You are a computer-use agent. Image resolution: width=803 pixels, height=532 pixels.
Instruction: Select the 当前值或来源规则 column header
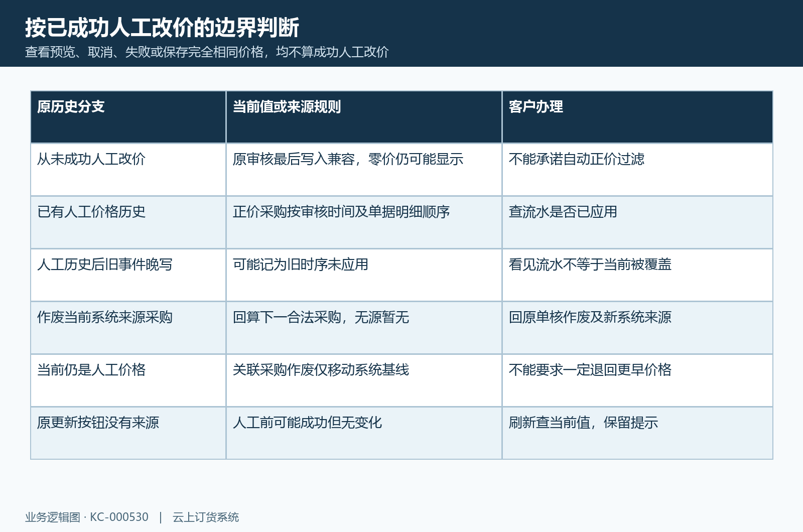(x=364, y=117)
